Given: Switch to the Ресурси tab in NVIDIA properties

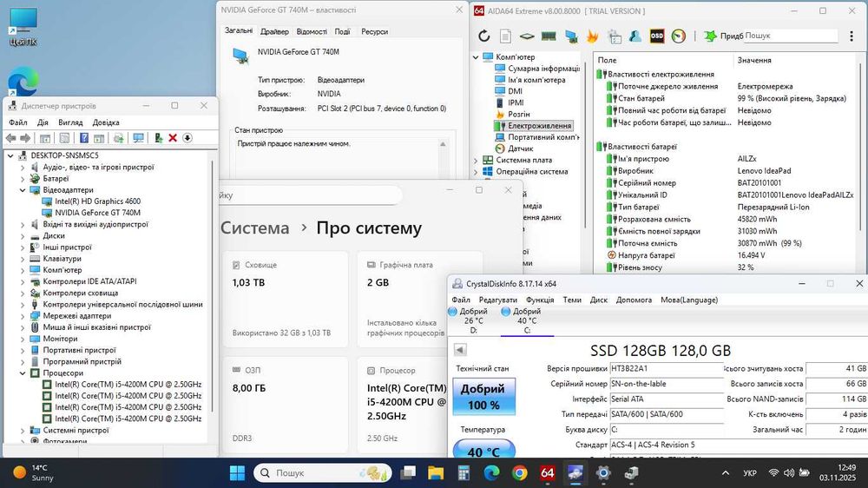Looking at the screenshot, I should (375, 31).
